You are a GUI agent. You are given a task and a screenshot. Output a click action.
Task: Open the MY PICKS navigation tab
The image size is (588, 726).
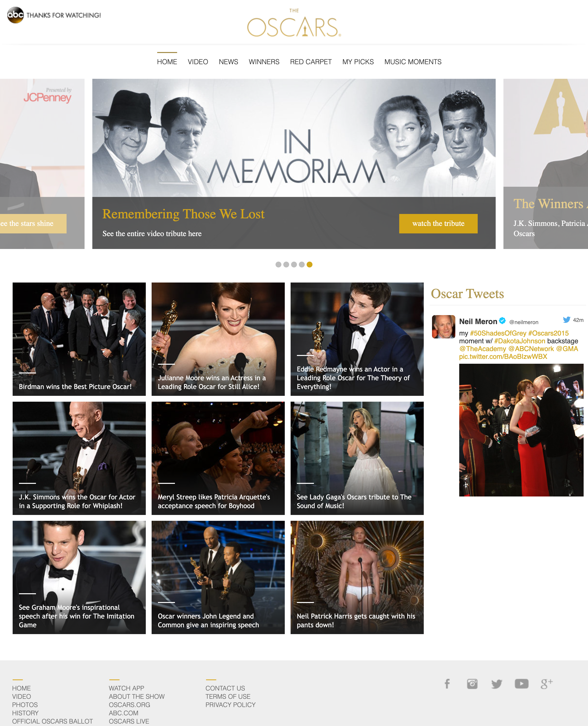pyautogui.click(x=358, y=62)
